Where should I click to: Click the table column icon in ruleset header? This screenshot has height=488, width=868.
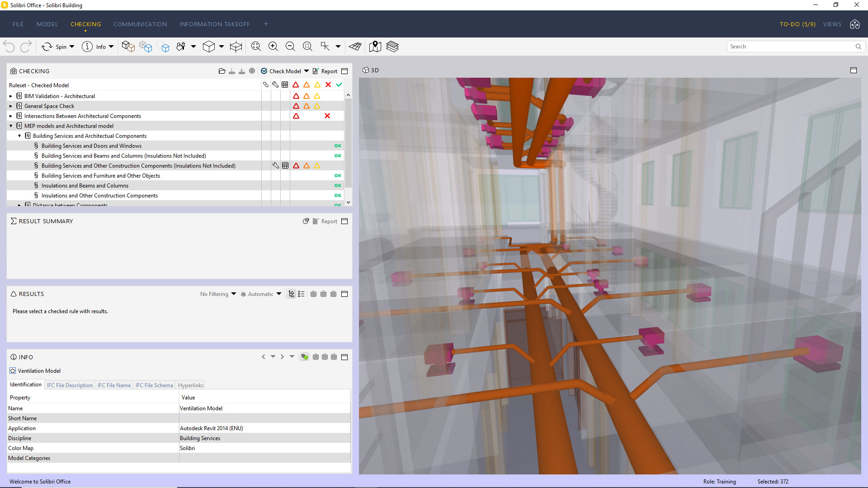[x=285, y=84]
